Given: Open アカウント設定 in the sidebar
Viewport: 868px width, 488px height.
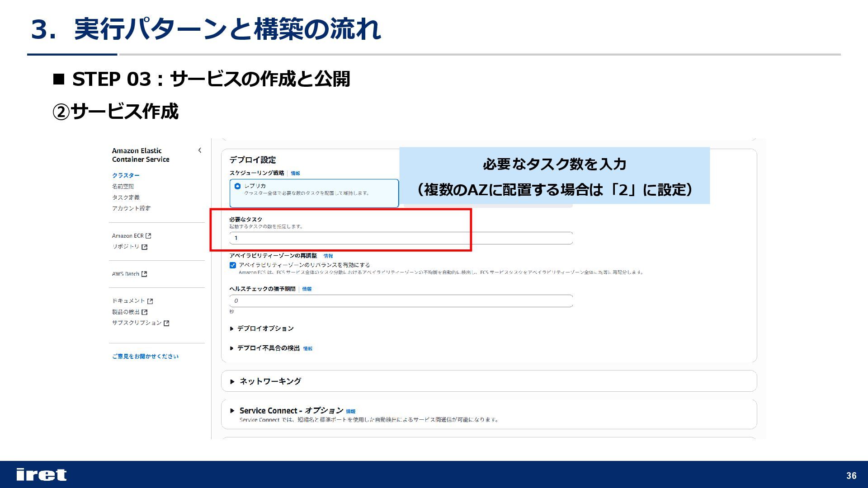Looking at the screenshot, I should click(131, 208).
